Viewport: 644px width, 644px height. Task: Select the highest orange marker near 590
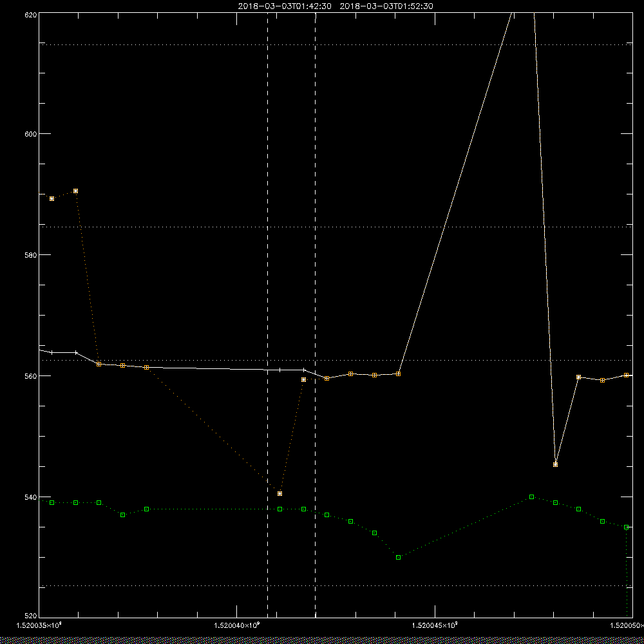(75, 191)
